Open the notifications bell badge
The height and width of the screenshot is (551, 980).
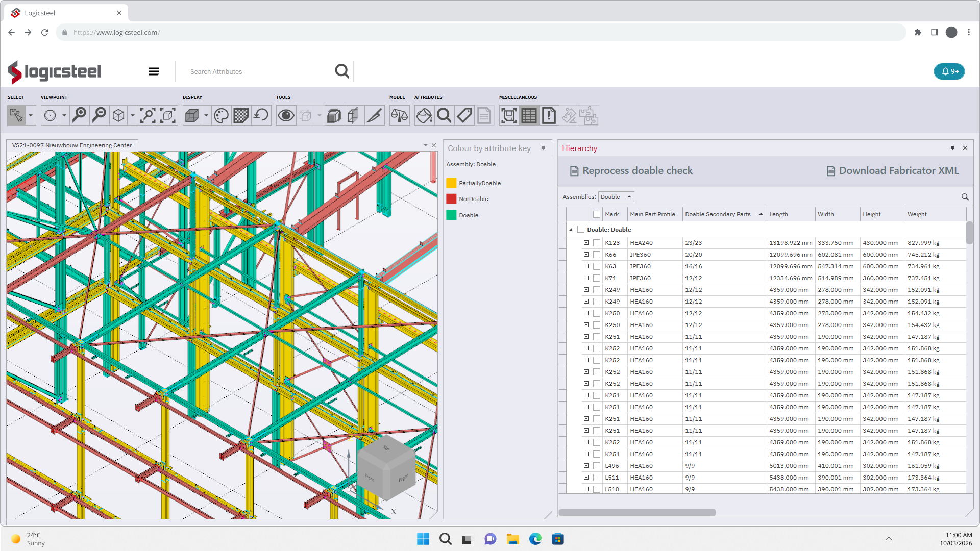949,71
